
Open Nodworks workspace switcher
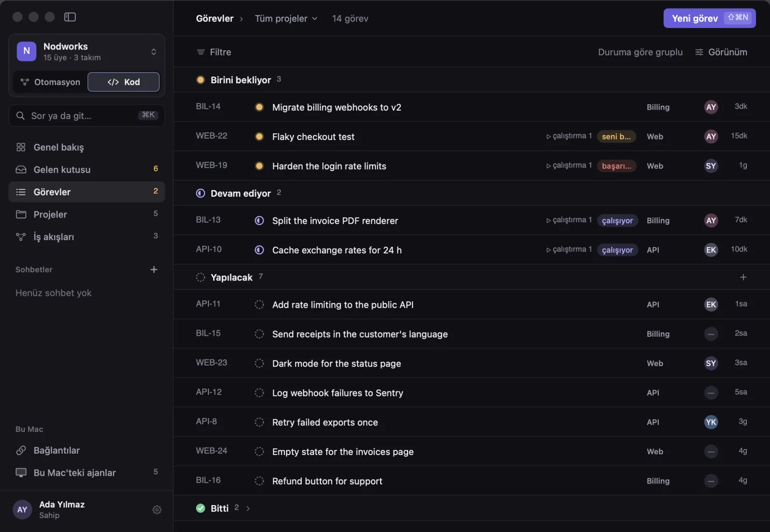87,51
